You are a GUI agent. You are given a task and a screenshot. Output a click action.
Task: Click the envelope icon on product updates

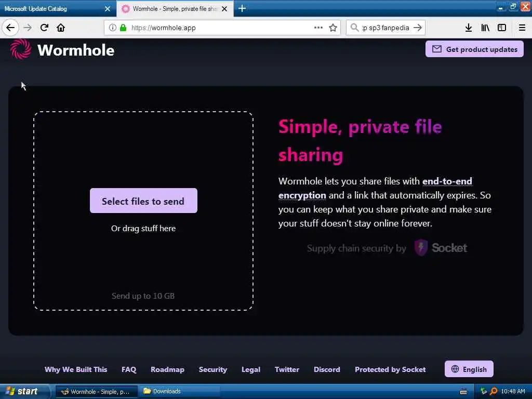[x=436, y=49]
